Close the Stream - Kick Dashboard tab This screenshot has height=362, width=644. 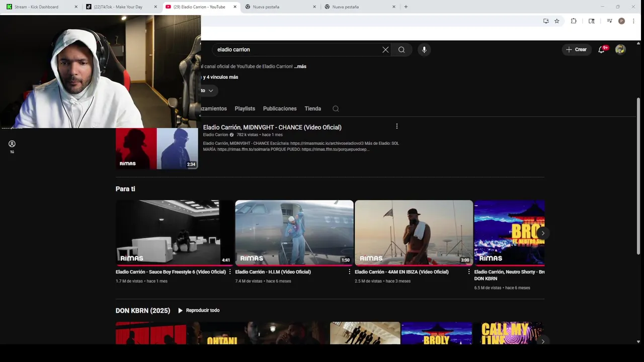[x=76, y=7]
